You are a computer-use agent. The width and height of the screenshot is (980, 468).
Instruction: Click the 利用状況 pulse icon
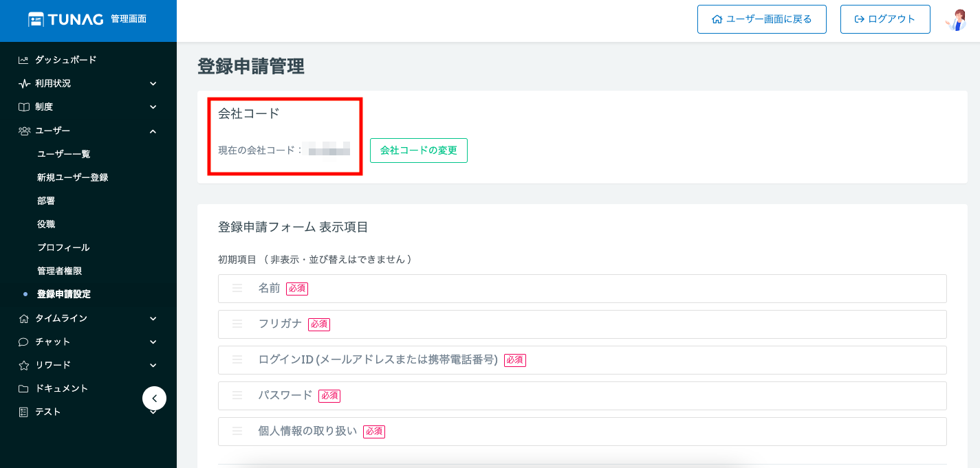[23, 83]
